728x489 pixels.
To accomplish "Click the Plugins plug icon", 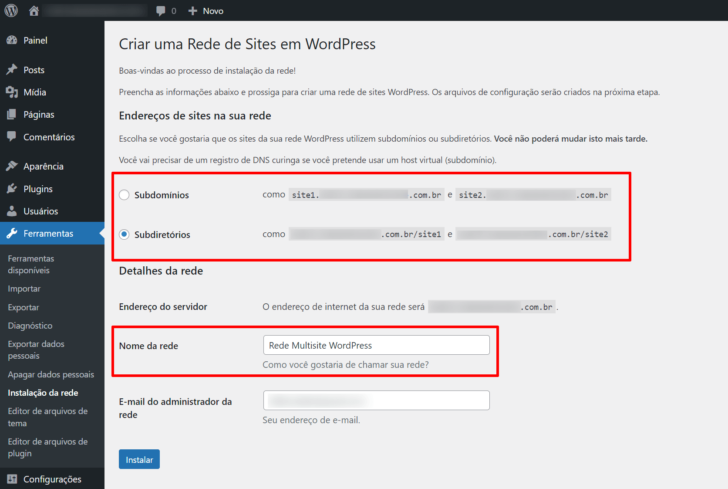I will click(x=12, y=189).
